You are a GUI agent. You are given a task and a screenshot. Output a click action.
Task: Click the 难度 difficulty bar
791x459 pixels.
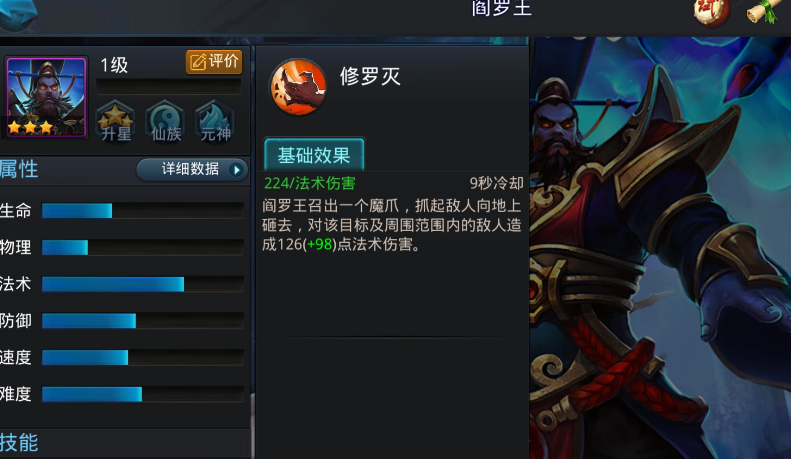point(143,394)
